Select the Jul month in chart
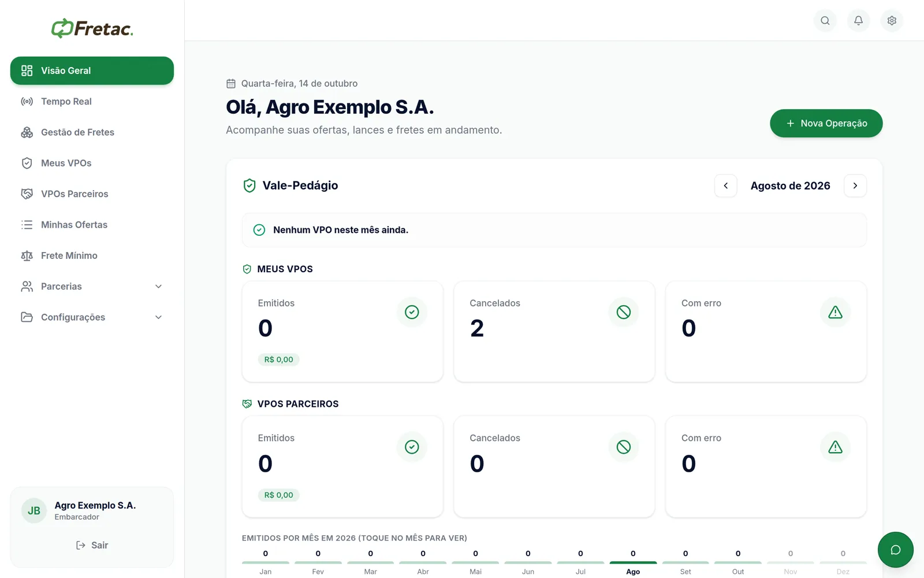 tap(580, 562)
